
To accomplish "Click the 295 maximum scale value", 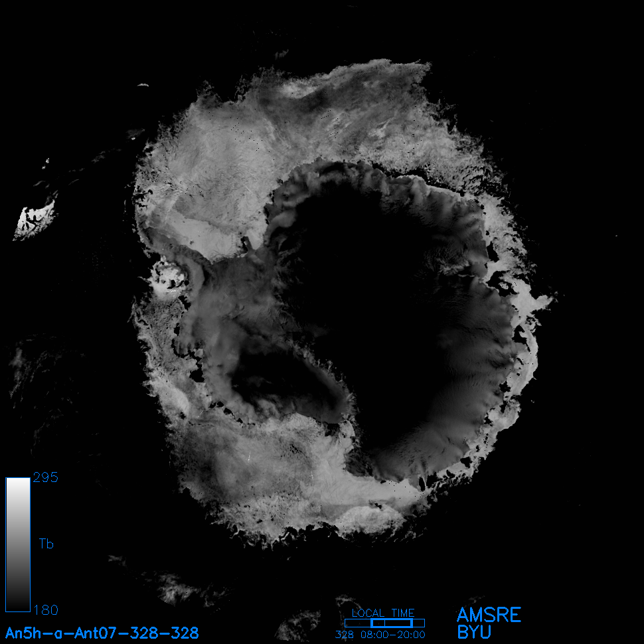I will [46, 477].
